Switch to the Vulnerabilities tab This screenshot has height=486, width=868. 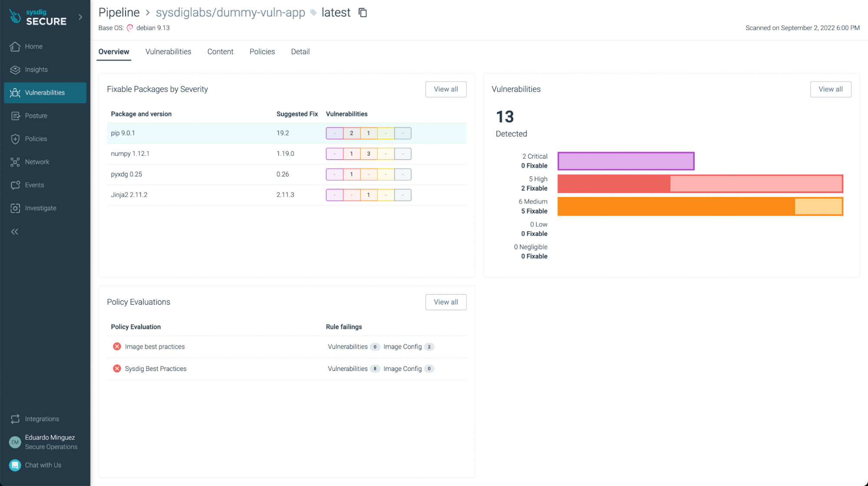pyautogui.click(x=168, y=52)
